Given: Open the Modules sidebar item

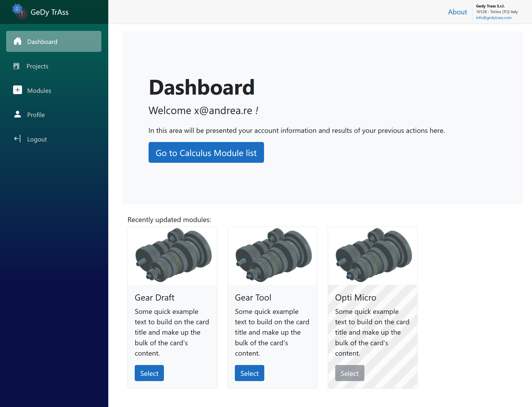Looking at the screenshot, I should coord(39,91).
